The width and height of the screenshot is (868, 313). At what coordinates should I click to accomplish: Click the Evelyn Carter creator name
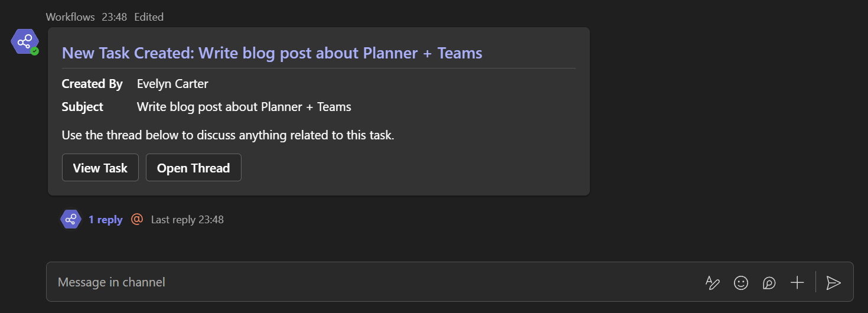172,84
